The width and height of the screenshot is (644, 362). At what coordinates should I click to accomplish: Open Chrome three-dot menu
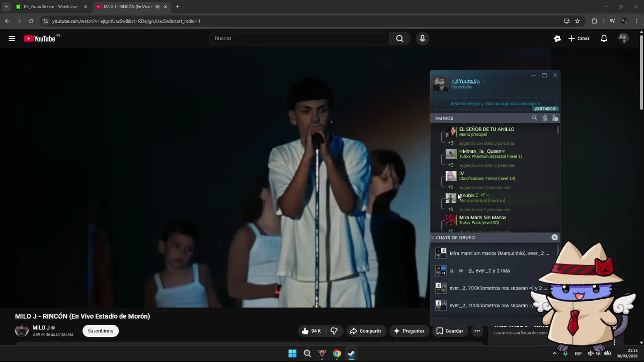click(637, 21)
